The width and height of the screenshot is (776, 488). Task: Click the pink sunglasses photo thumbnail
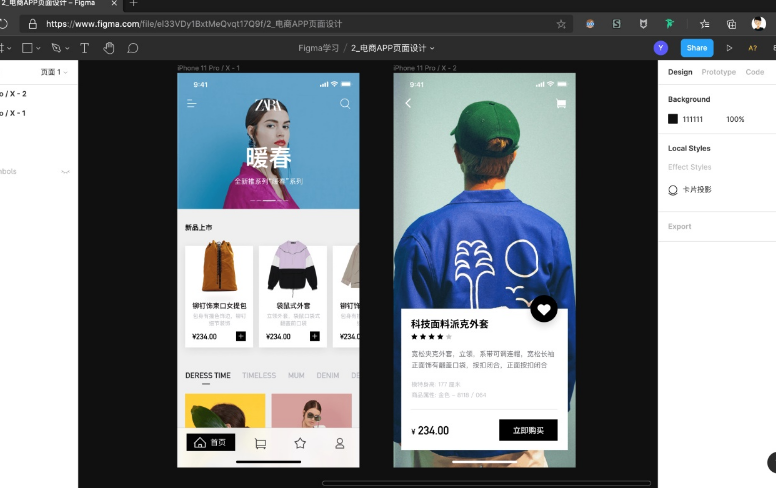tap(312, 411)
